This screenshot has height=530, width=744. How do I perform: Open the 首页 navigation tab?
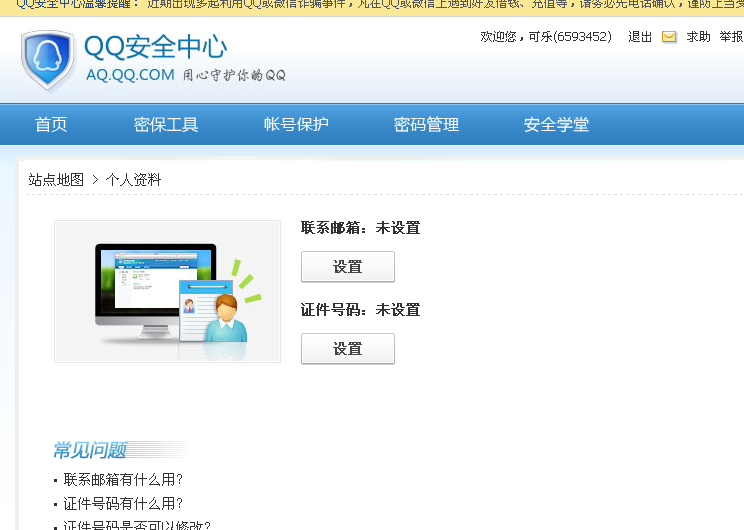[51, 124]
